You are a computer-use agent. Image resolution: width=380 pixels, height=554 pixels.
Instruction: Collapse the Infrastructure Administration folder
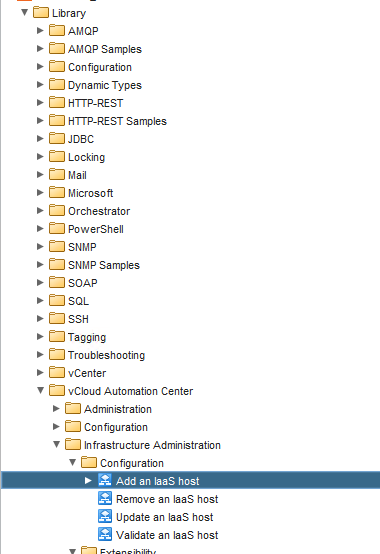click(x=57, y=444)
